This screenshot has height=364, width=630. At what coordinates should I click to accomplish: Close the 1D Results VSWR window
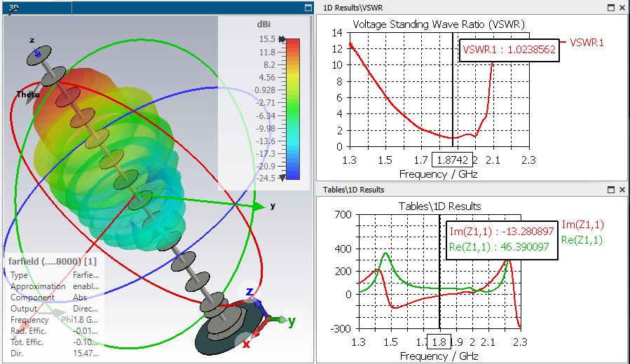point(622,8)
